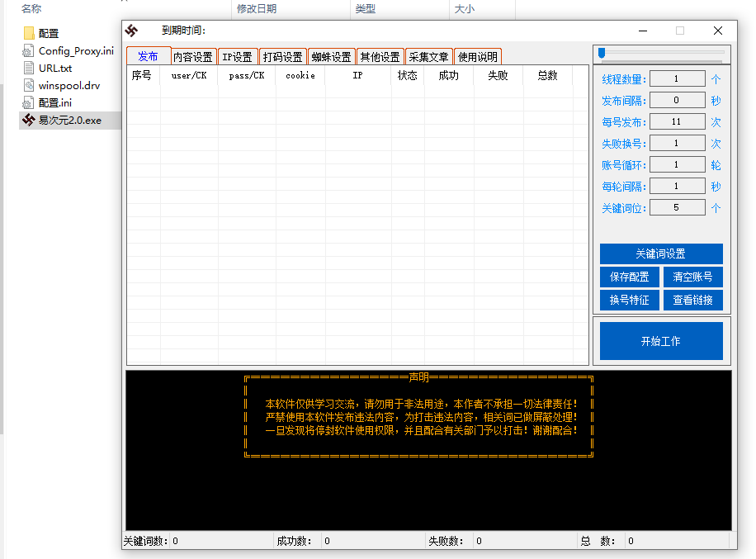Select the winspool.drv file icon

click(29, 85)
